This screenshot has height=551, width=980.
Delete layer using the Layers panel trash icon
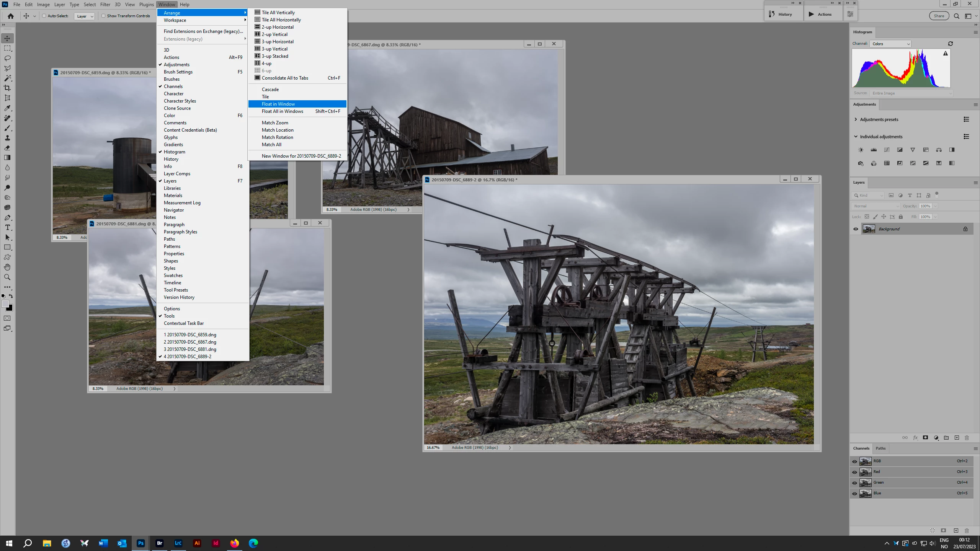(967, 438)
